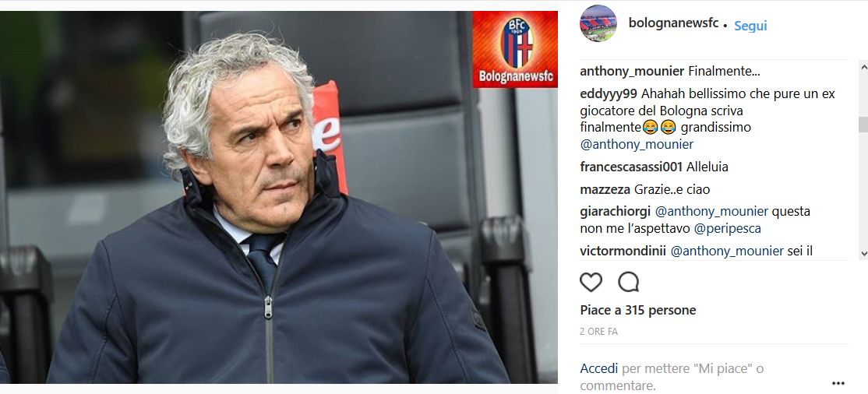Click the comments scrollbar thumb
This screenshot has height=394, width=868.
[x=863, y=125]
